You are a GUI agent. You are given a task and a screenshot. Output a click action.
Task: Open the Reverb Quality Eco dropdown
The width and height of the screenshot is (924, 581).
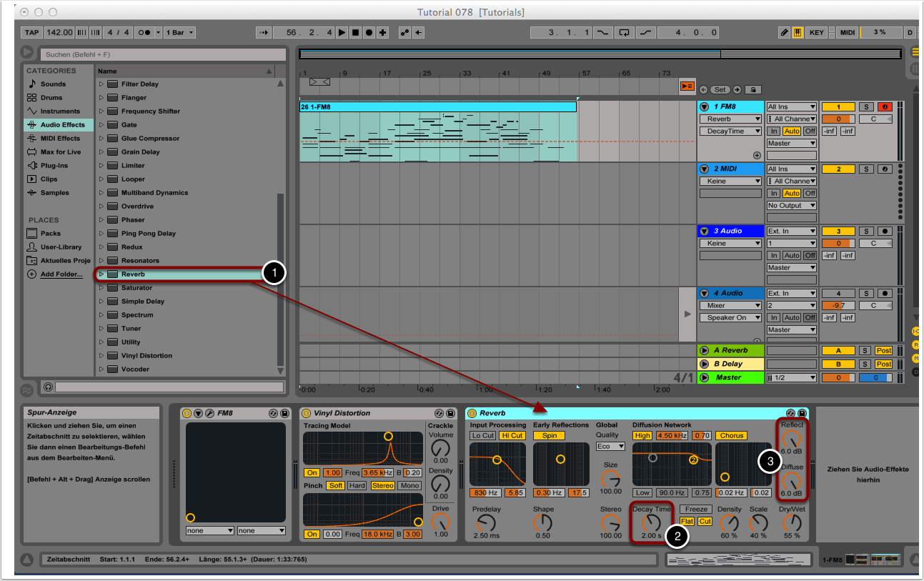tap(610, 446)
